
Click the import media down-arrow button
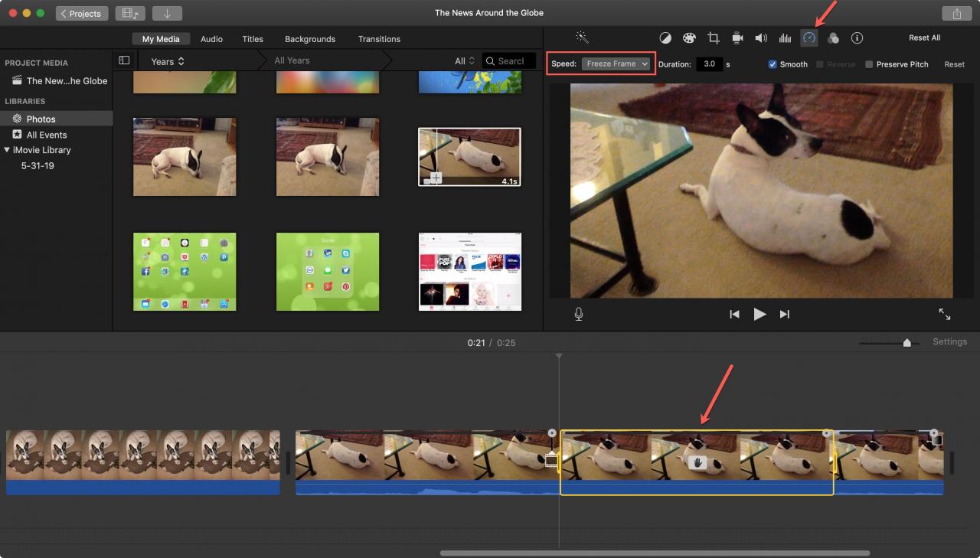click(x=167, y=14)
